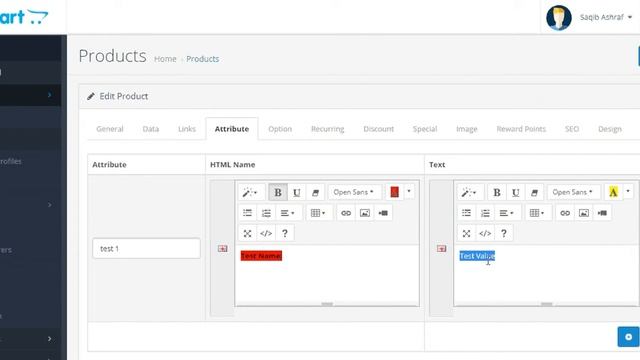This screenshot has height=360, width=640.
Task: Open the Style magic wand in HTML Name editor
Action: tap(250, 192)
